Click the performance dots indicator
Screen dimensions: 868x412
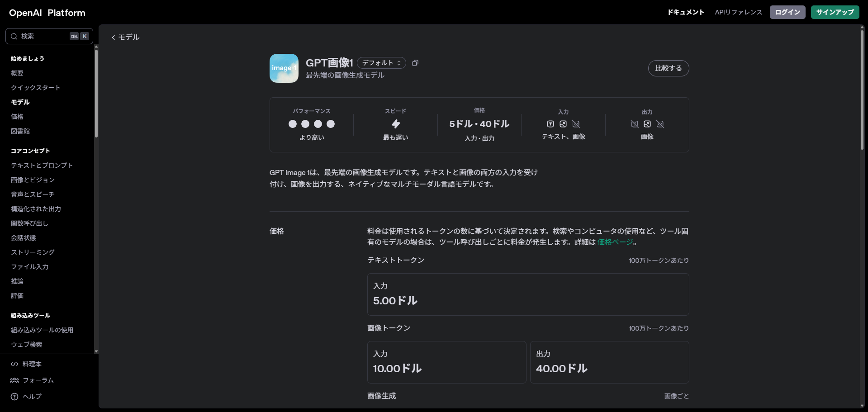coord(312,124)
